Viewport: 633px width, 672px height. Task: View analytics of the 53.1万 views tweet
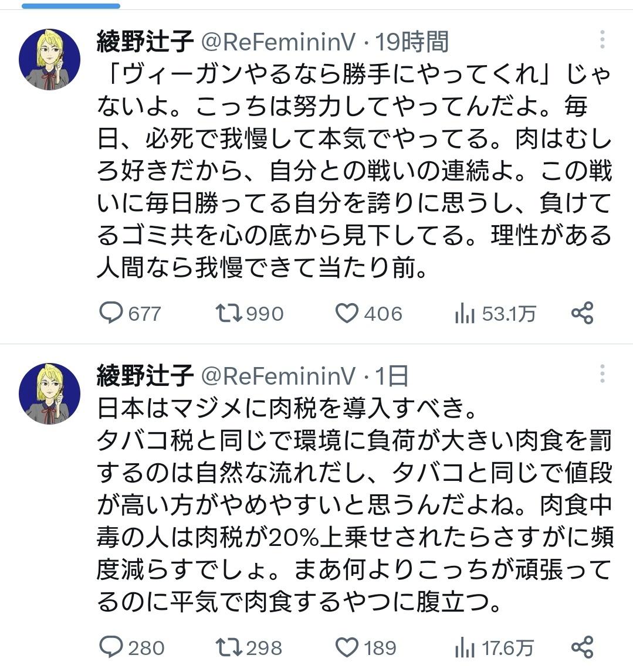click(x=465, y=314)
